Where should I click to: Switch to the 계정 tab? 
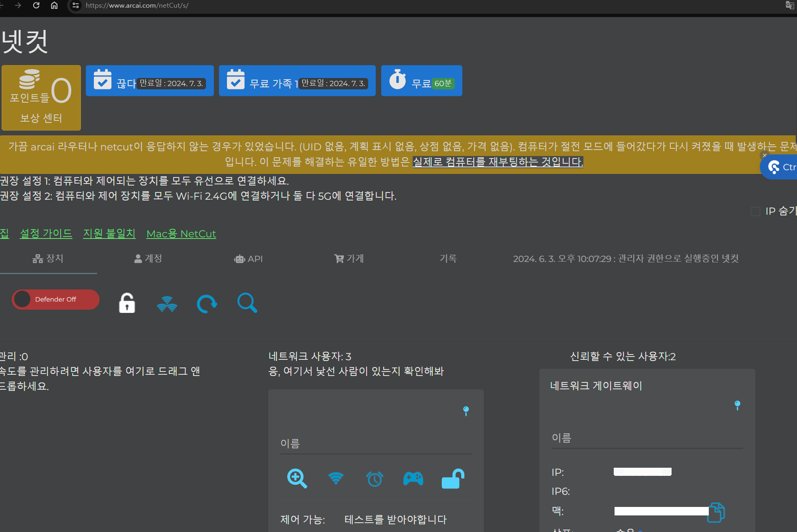148,259
